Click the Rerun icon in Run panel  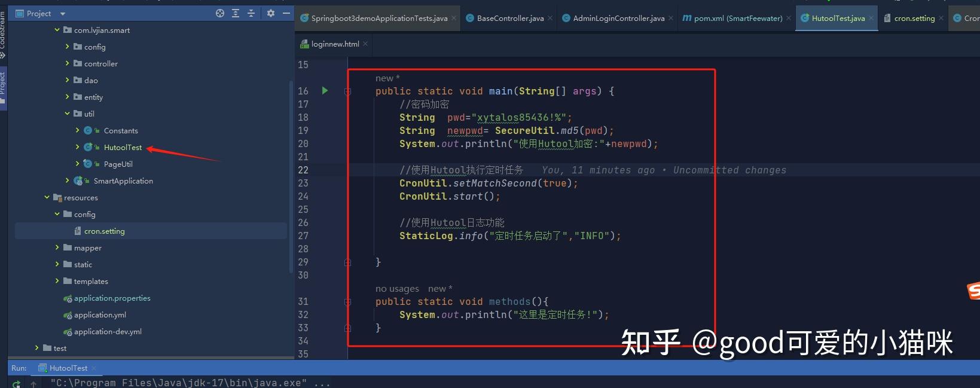(16, 383)
